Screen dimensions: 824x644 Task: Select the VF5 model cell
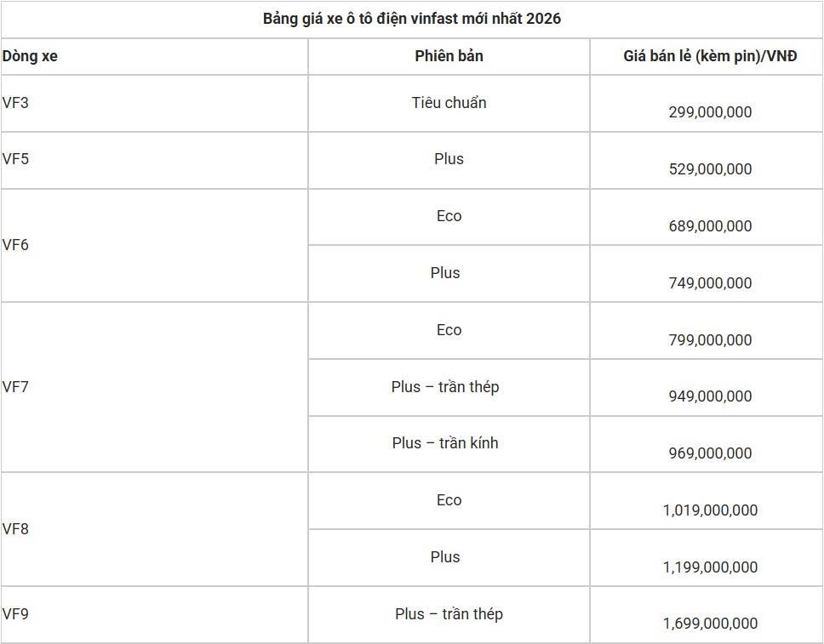tap(15, 159)
